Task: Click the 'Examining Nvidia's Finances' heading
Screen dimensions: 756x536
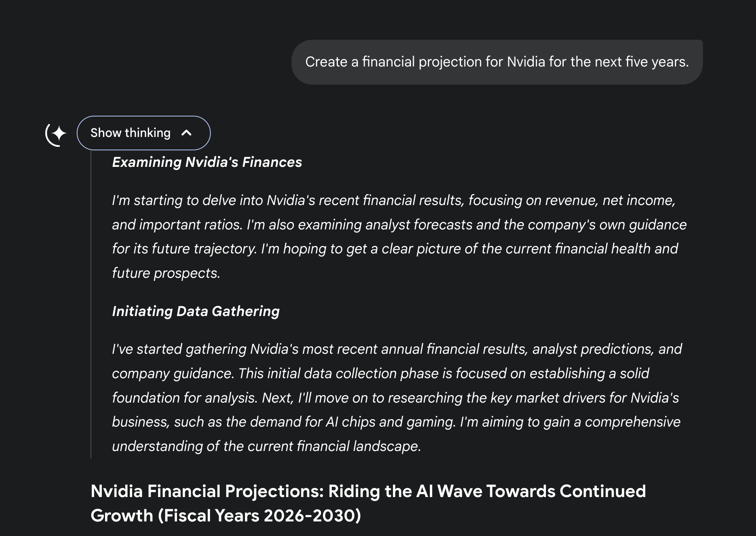Action: 207,162
